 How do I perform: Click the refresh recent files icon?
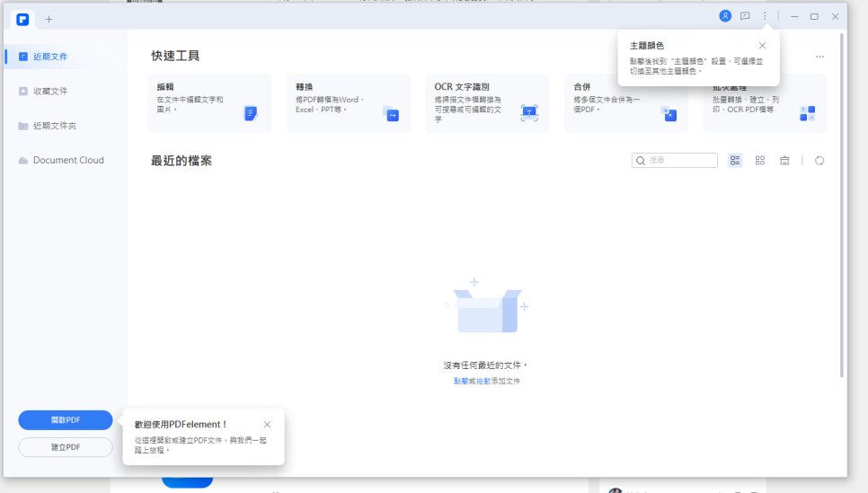(819, 161)
